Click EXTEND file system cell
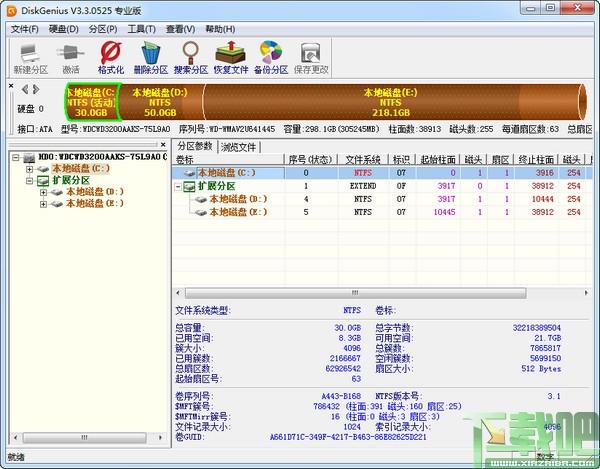This screenshot has width=600, height=469. (363, 186)
